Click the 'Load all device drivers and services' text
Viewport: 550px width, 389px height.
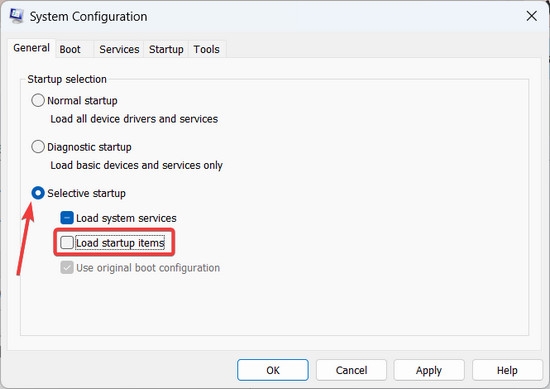pos(134,119)
